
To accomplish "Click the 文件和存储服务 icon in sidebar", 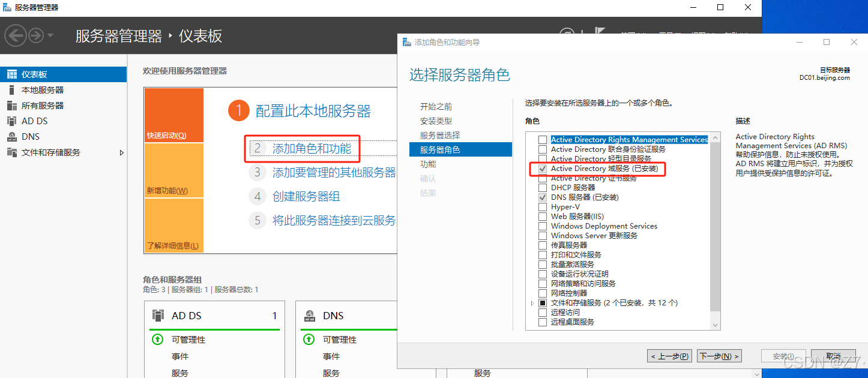I will coord(11,152).
